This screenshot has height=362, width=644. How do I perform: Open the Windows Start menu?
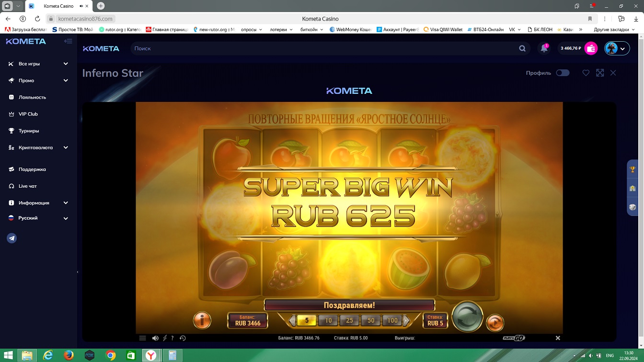coord(8,355)
